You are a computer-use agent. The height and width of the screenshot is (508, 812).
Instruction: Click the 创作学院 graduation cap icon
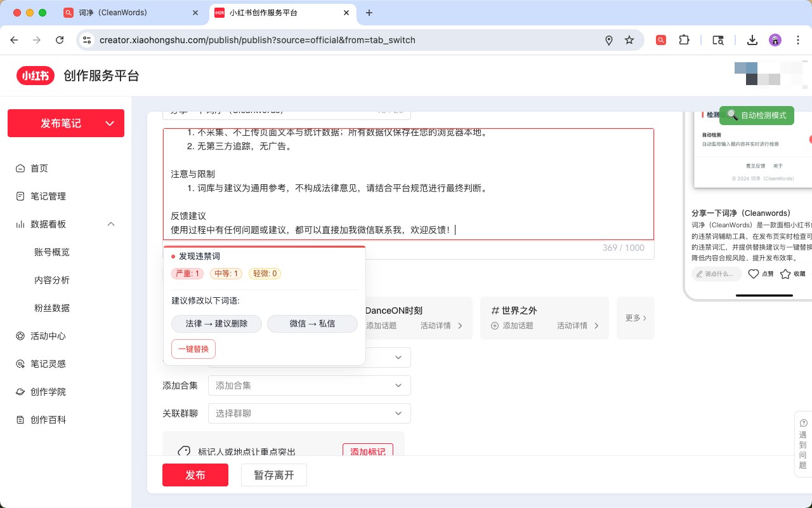tap(20, 392)
